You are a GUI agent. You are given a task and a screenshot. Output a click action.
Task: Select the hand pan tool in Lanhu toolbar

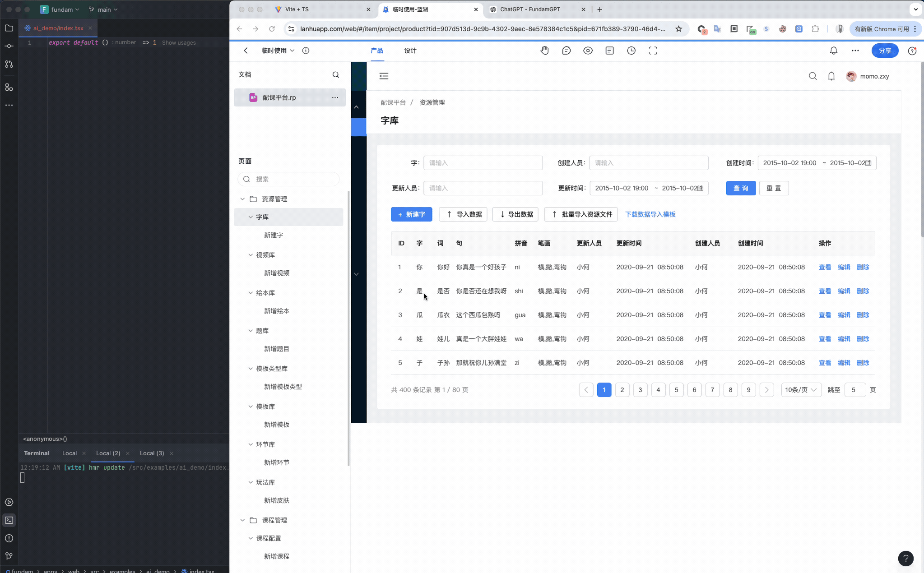(545, 51)
